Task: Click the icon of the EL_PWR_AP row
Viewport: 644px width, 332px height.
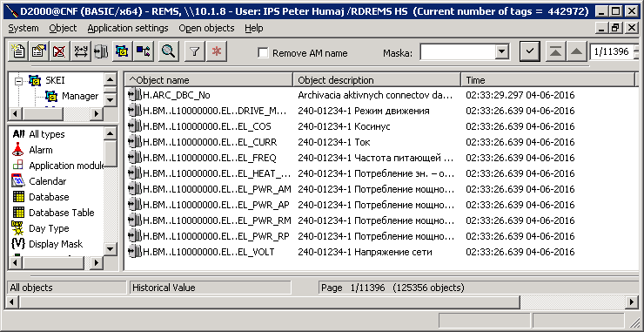Action: pos(135,205)
